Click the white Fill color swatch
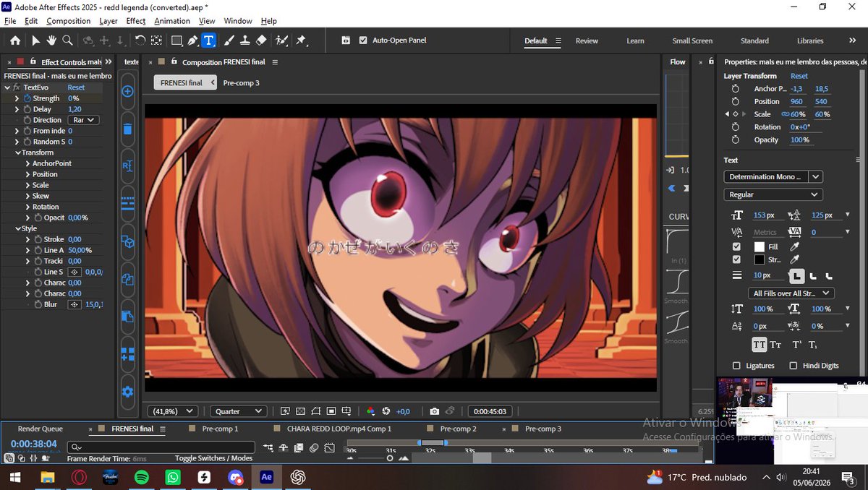 [759, 246]
